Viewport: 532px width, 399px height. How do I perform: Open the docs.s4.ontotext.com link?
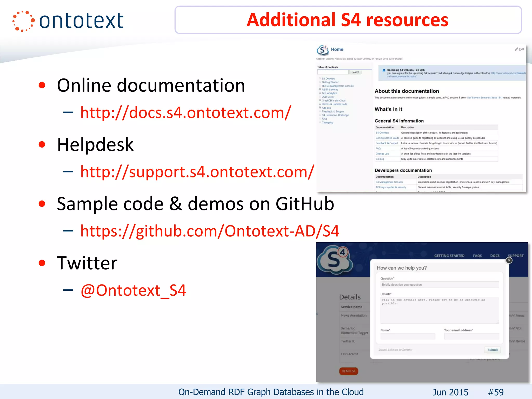coord(186,112)
